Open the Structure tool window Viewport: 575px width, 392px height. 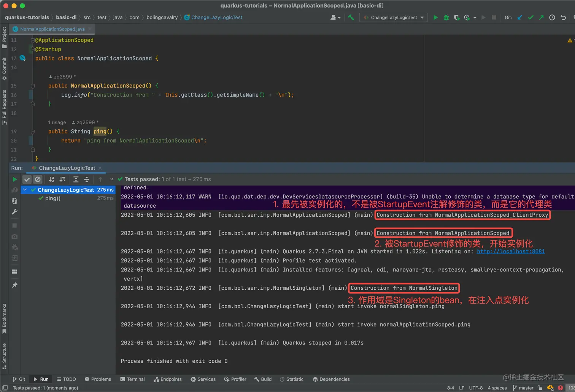point(4,356)
